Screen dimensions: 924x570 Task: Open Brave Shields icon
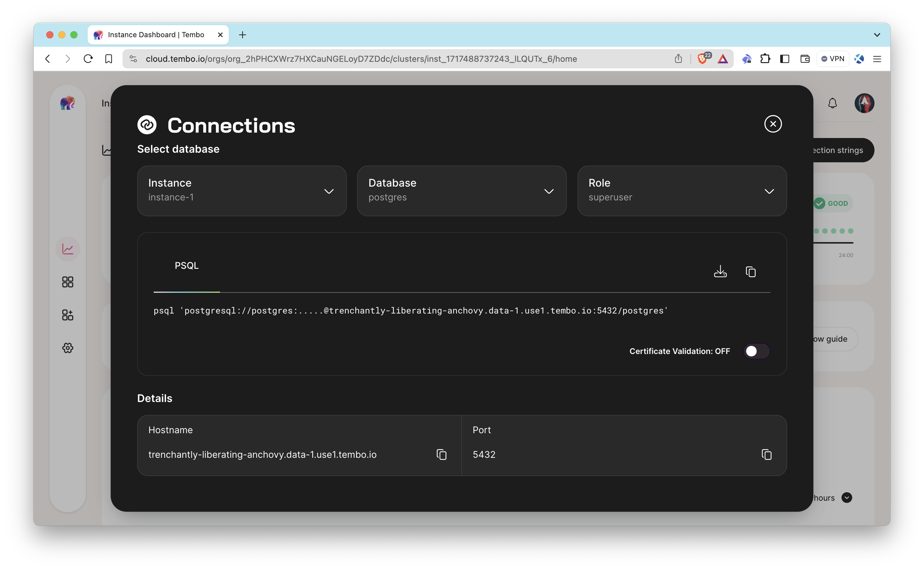coord(703,59)
